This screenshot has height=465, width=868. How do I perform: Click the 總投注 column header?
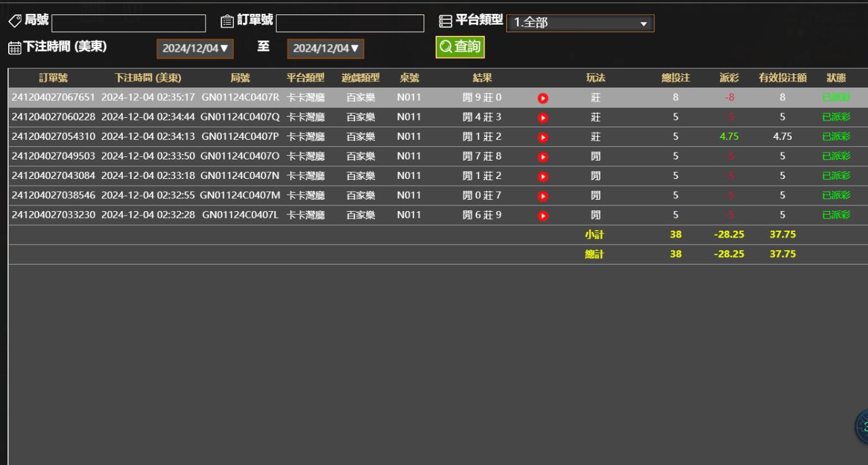pyautogui.click(x=675, y=78)
